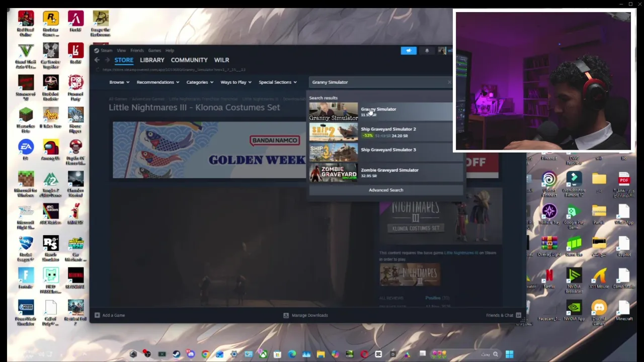This screenshot has height=362, width=644.
Task: Expand the Browse dropdown in Steam store
Action: coord(119,82)
